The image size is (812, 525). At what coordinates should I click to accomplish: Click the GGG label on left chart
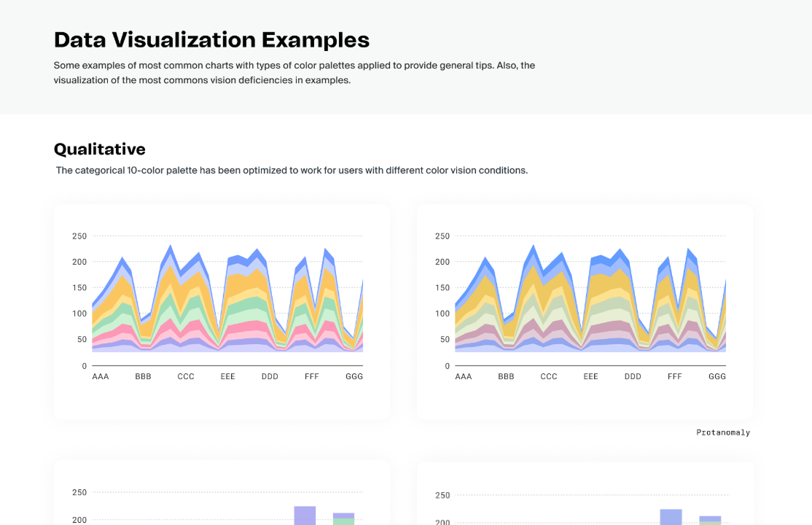point(354,376)
